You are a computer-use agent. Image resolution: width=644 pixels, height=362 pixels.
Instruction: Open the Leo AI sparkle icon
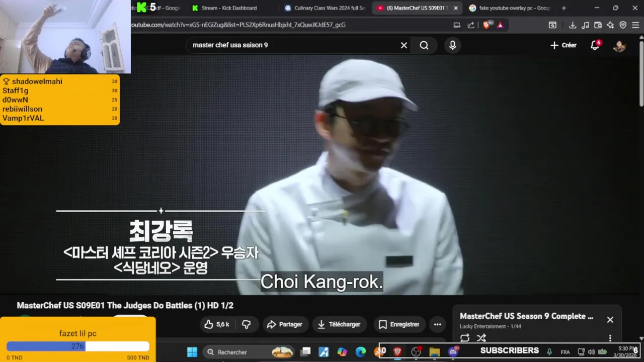(x=610, y=25)
